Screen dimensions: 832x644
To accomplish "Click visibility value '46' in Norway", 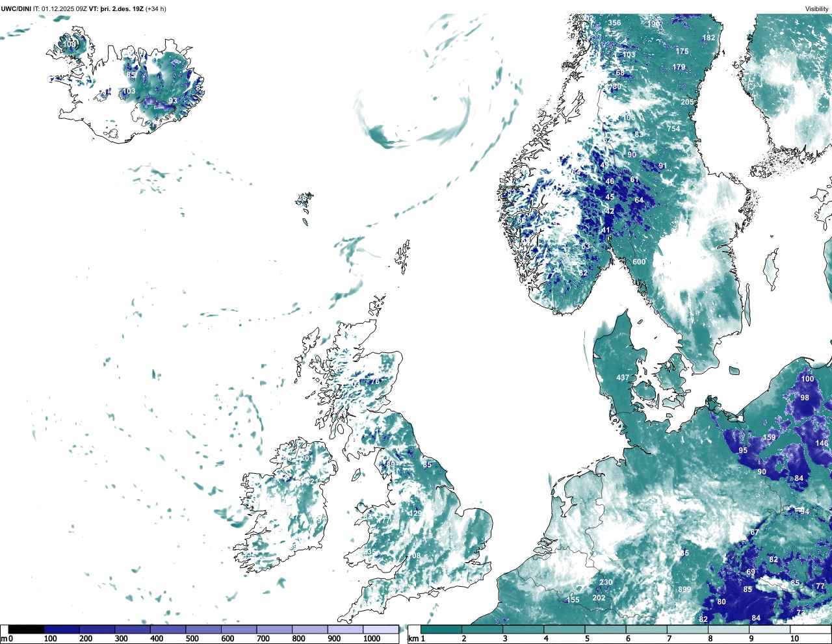I will click(x=610, y=181).
